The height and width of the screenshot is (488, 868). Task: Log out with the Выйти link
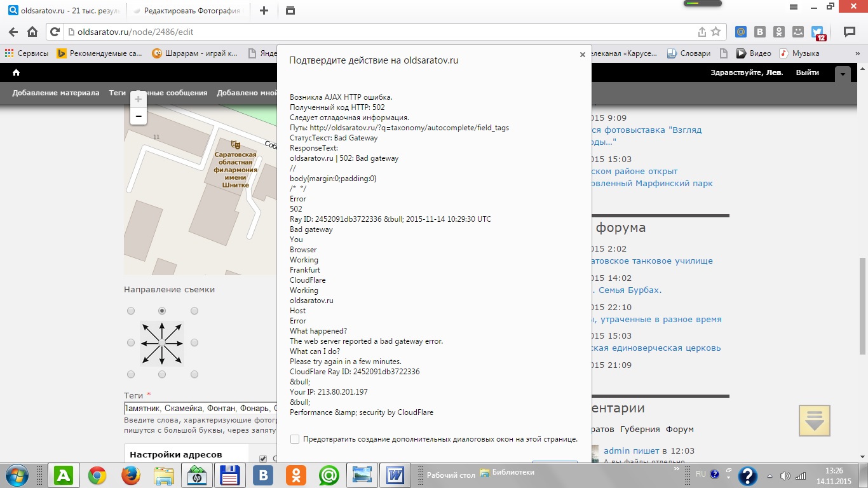coord(807,72)
